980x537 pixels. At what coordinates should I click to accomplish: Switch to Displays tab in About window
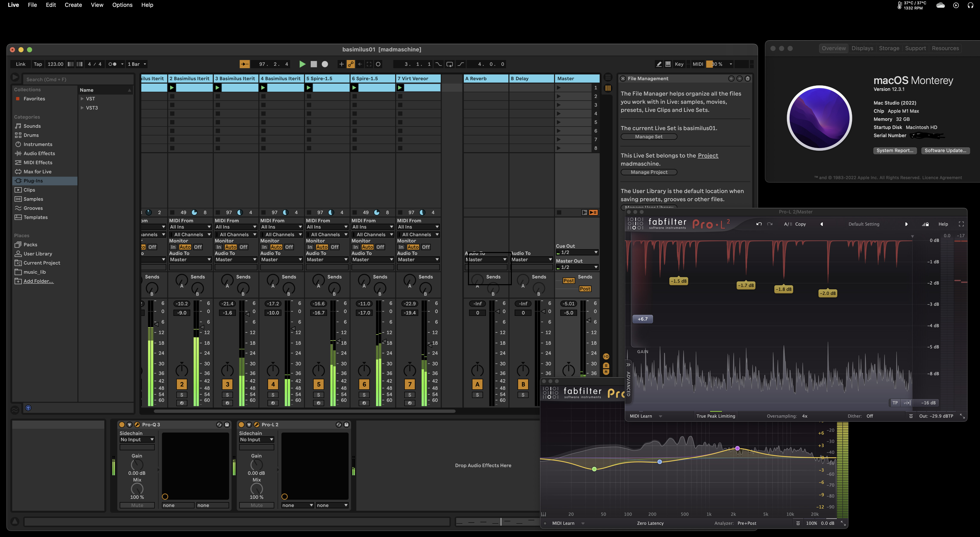tap(862, 48)
